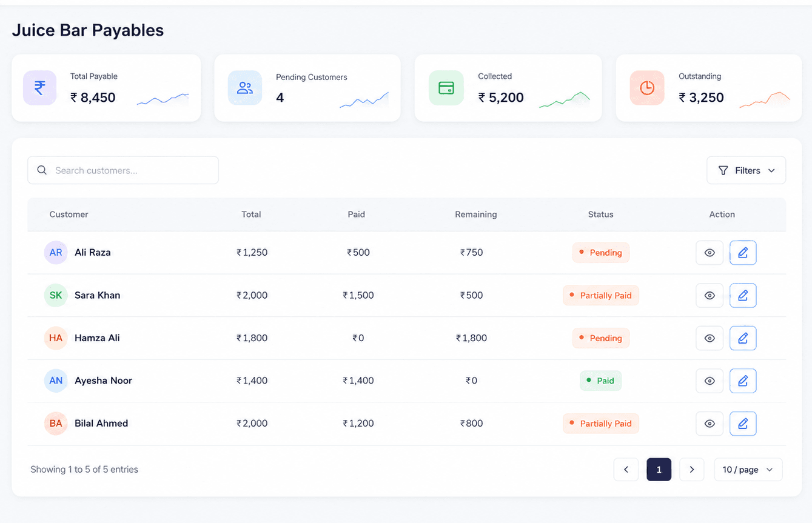Edit Hamza Ali's payable entry
The image size is (812, 523).
pos(743,338)
